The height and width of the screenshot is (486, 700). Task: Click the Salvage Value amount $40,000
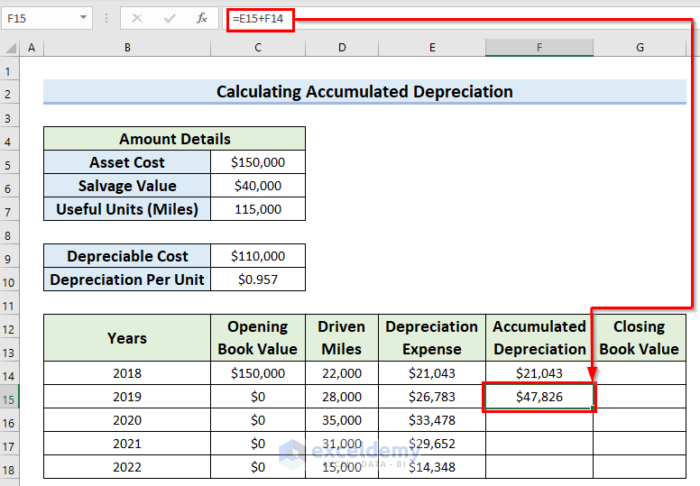(x=258, y=186)
